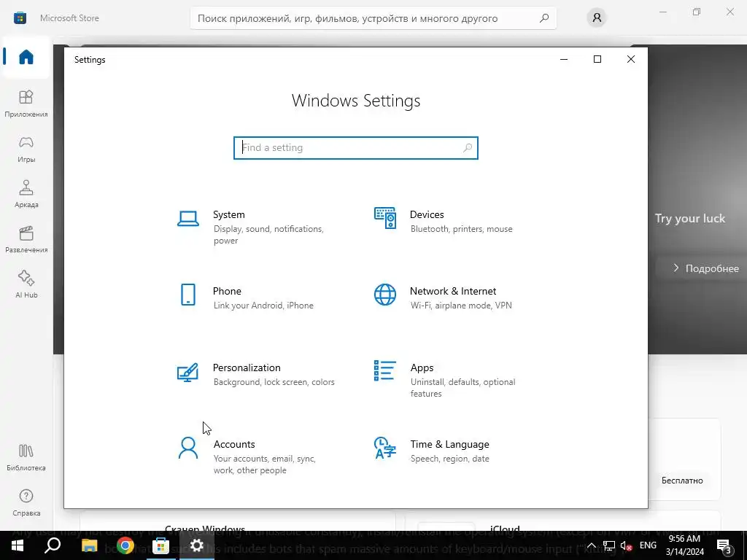The width and height of the screenshot is (747, 560).
Task: Click 'Link your Android, iPhone' description
Action: [x=263, y=306]
